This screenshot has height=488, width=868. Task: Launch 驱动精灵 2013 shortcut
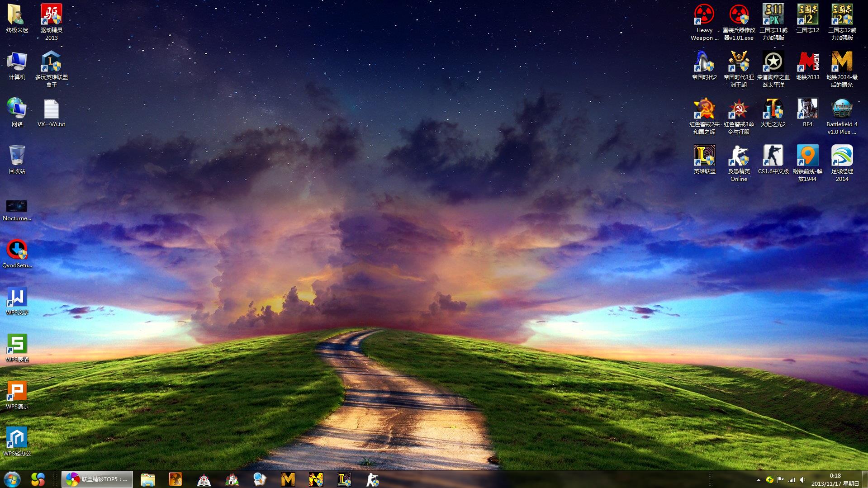coord(51,22)
